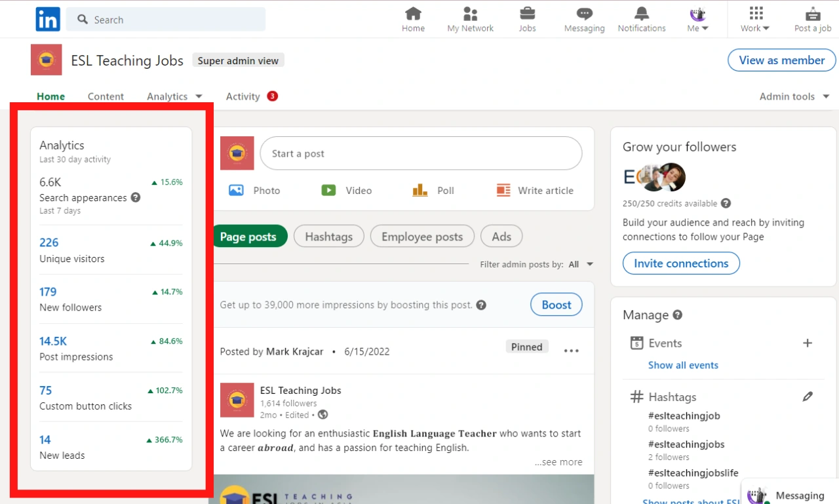Open My Network people icon
Viewport: 839px width, 504px height.
coord(470,14)
